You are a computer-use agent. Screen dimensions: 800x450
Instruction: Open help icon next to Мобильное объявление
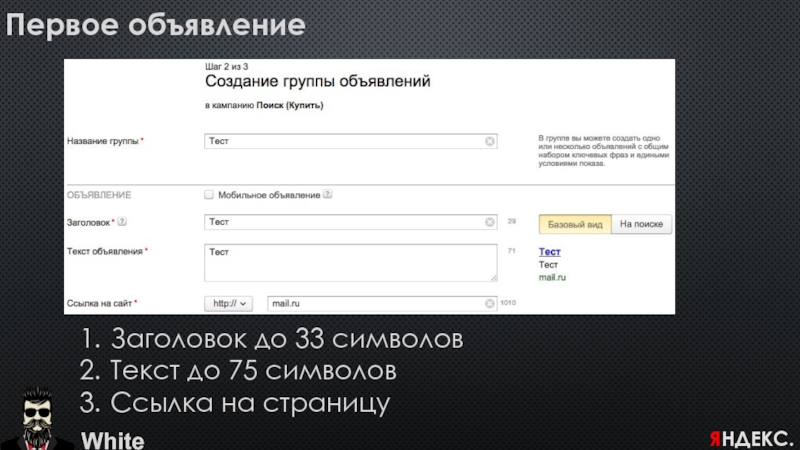[x=328, y=194]
